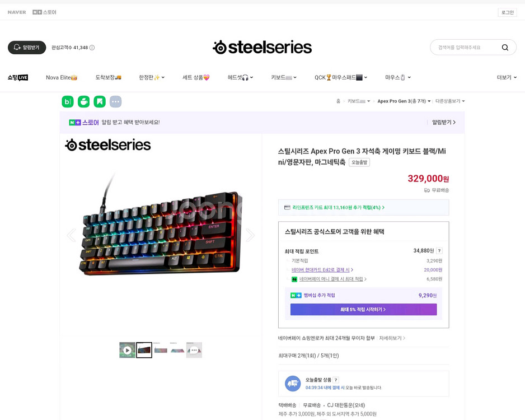This screenshot has width=525, height=420.
Task: Click the 알림받기 button in header
Action: (27, 48)
